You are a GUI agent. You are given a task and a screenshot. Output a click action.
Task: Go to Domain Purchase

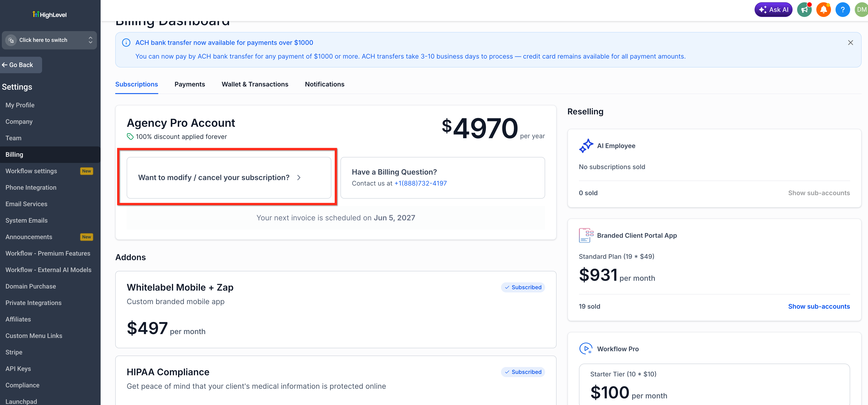[x=31, y=287]
